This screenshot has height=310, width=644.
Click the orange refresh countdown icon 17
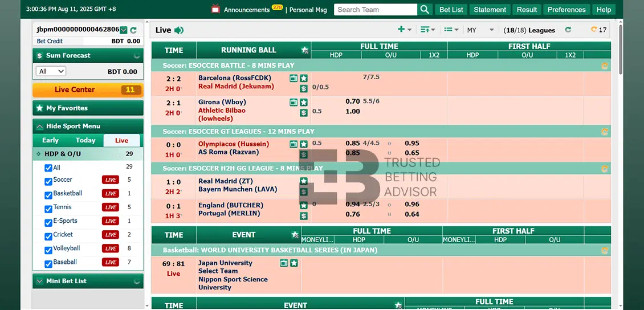coord(593,30)
